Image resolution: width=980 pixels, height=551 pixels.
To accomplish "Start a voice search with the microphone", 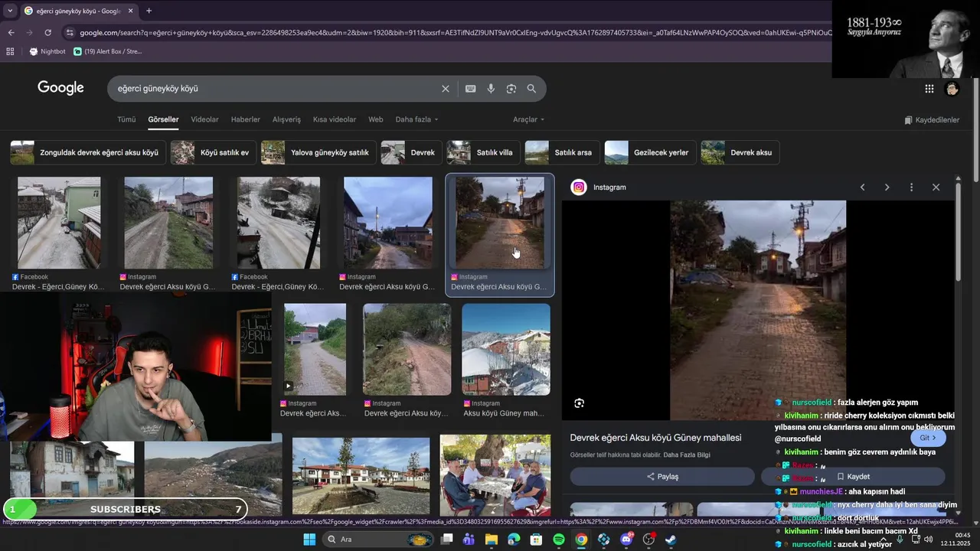I will 491,89.
